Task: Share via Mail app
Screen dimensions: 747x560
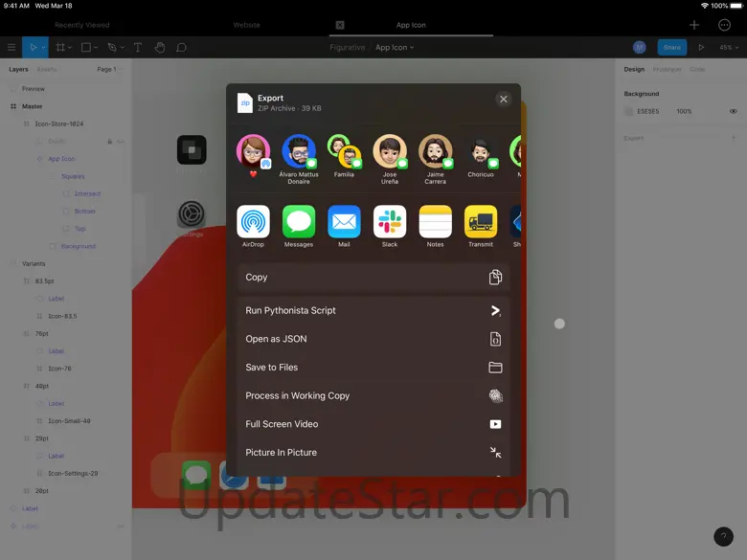Action: pos(344,226)
